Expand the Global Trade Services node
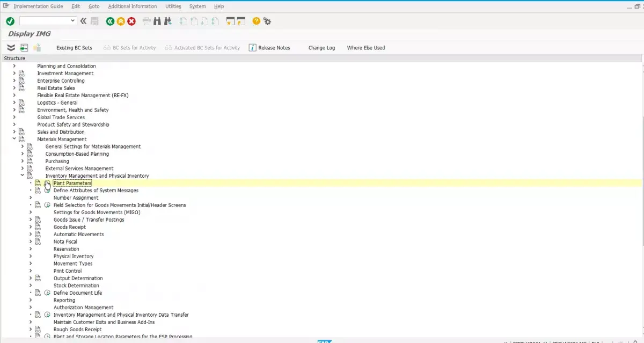 point(14,117)
